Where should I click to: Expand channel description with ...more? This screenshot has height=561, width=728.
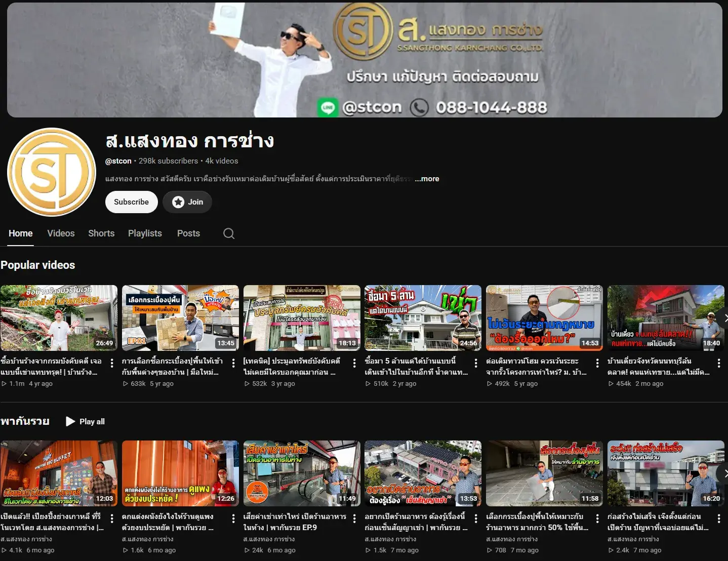(x=427, y=179)
